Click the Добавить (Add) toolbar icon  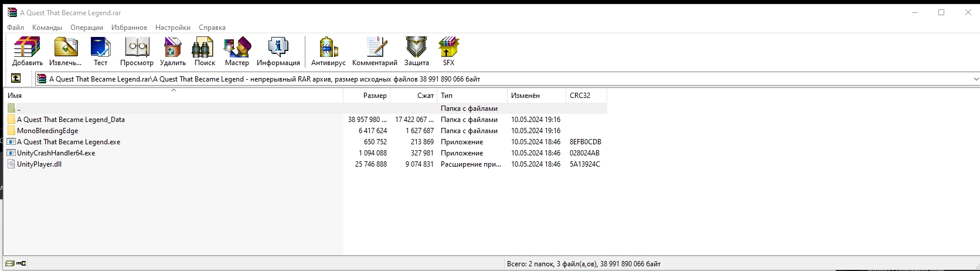pos(27,51)
